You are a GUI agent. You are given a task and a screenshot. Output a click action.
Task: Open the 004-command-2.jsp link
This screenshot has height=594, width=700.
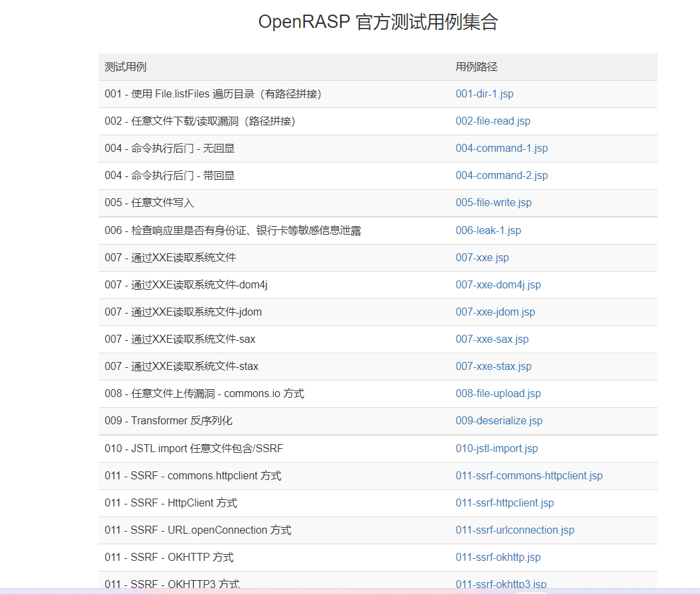click(501, 176)
